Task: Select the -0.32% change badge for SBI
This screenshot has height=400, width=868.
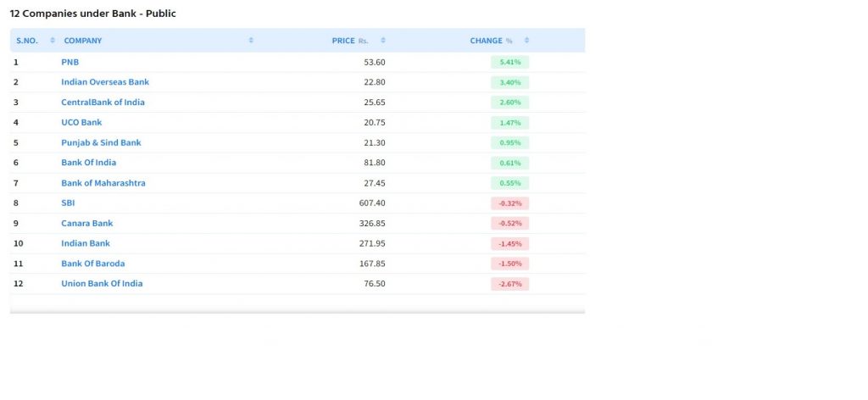Action: coord(509,203)
